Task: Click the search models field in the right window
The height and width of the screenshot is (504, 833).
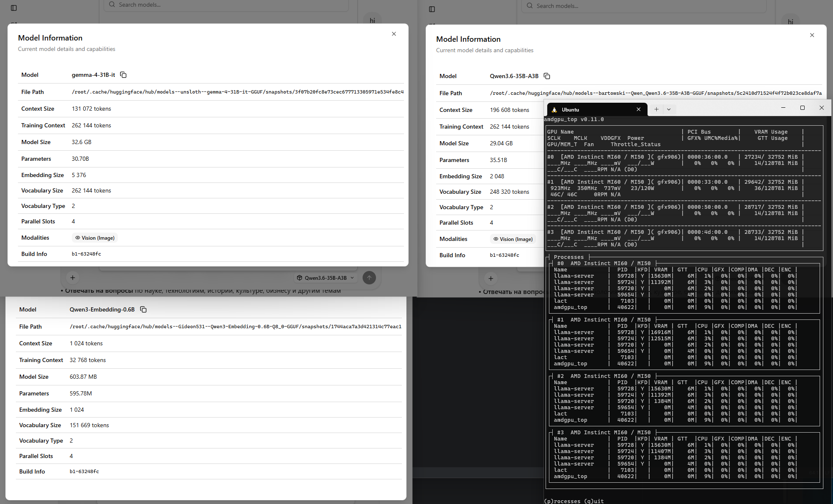Action: pyautogui.click(x=644, y=6)
